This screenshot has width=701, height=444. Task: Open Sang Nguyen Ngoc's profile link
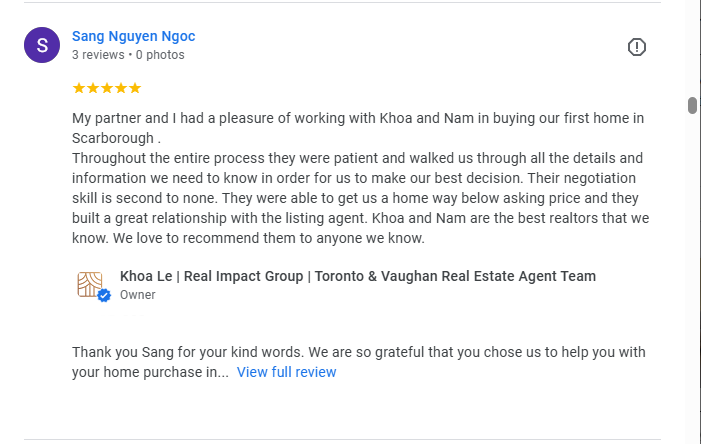133,36
